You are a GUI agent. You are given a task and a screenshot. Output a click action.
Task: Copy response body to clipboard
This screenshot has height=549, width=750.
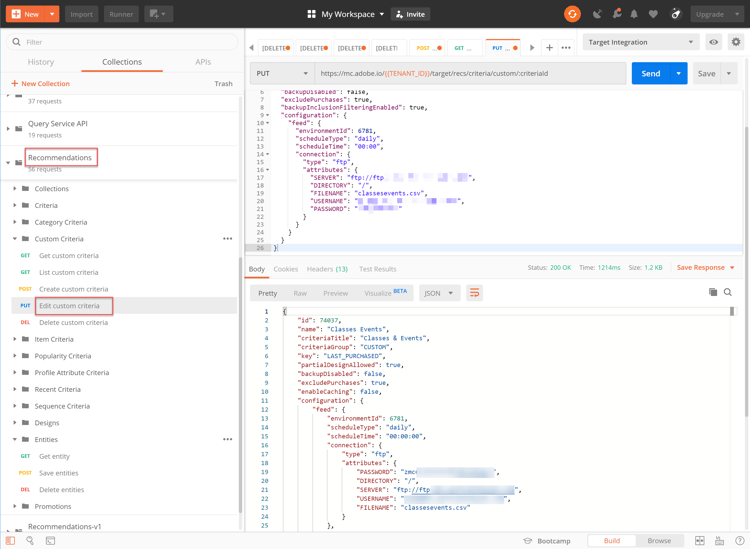713,293
